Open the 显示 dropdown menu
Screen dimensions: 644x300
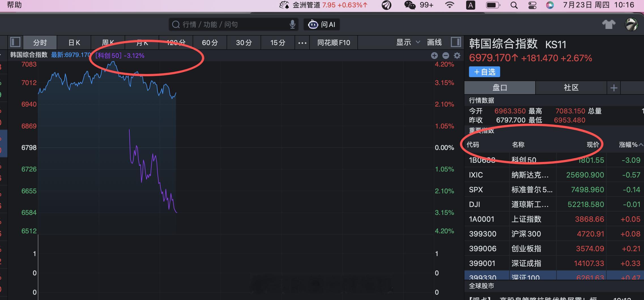point(408,42)
